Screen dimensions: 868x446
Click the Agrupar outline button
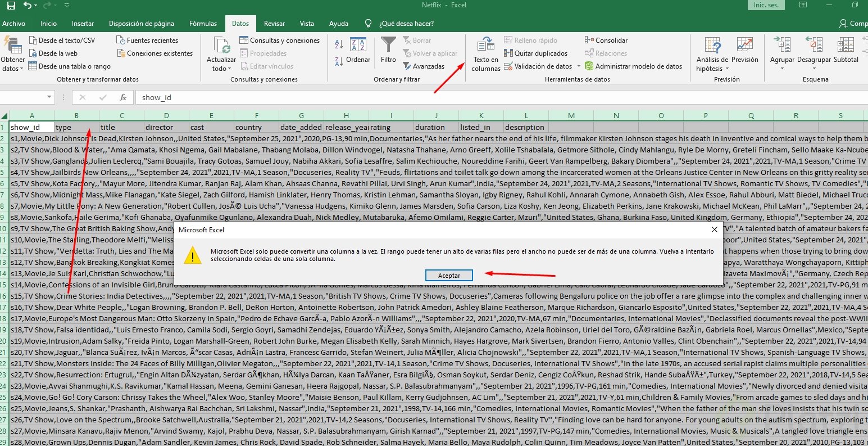tap(782, 54)
